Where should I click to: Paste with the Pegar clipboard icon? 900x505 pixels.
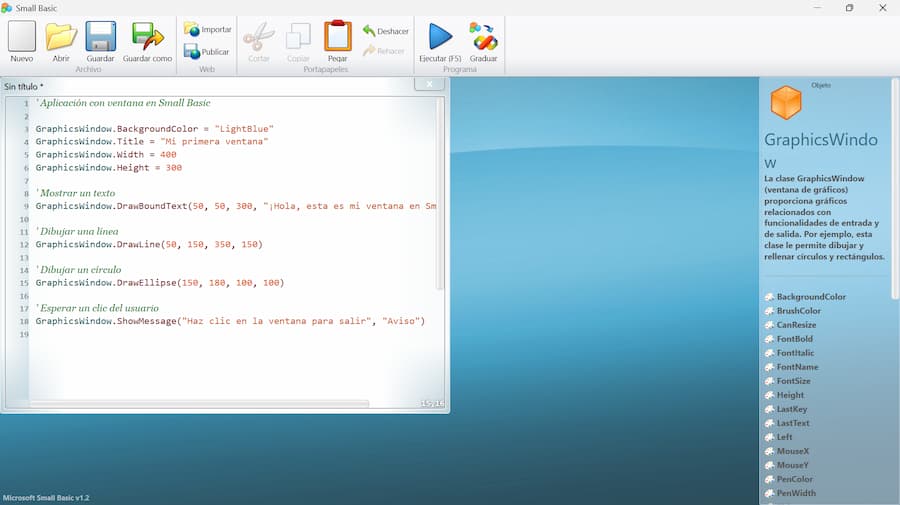[338, 36]
